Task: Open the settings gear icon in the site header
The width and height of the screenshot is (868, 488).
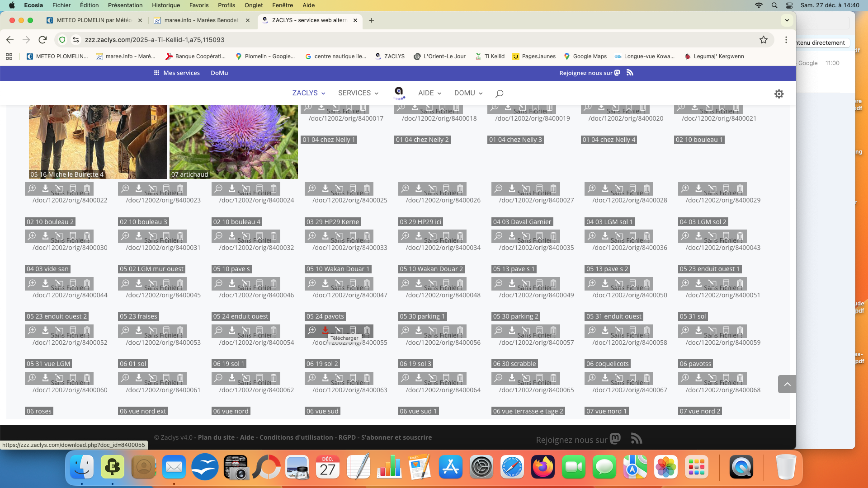Action: coord(778,94)
